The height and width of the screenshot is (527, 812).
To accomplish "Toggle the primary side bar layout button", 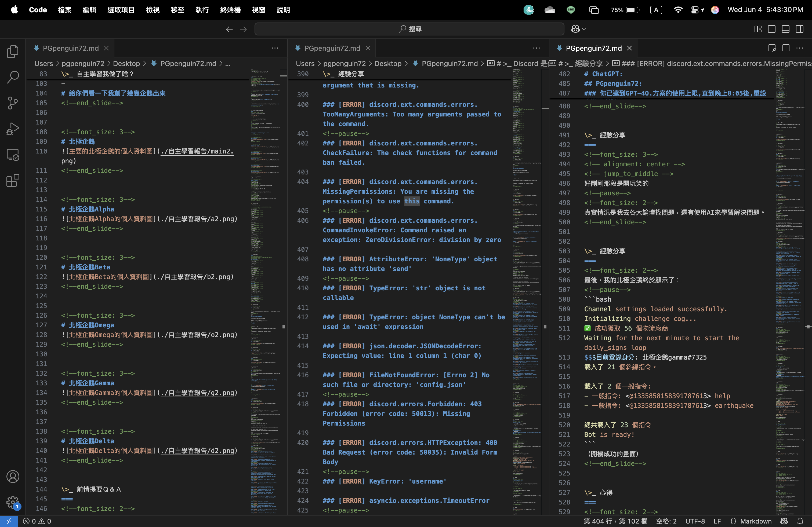I will point(771,29).
